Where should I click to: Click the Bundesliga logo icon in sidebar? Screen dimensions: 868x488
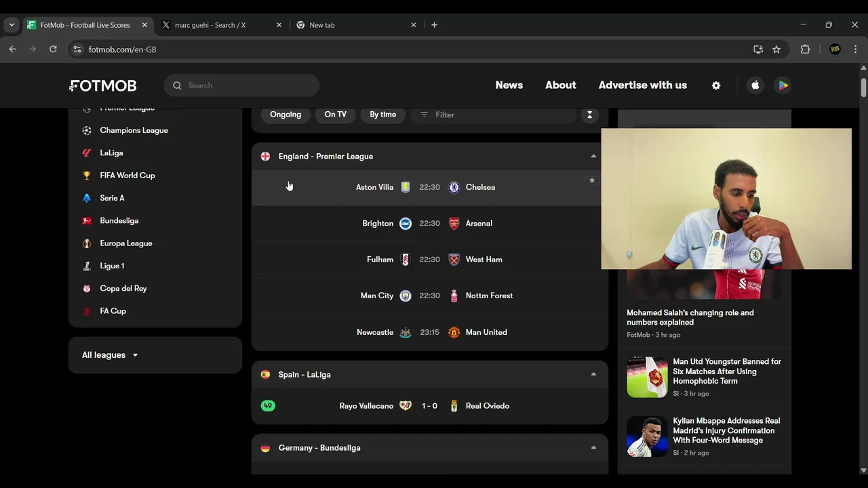click(87, 221)
